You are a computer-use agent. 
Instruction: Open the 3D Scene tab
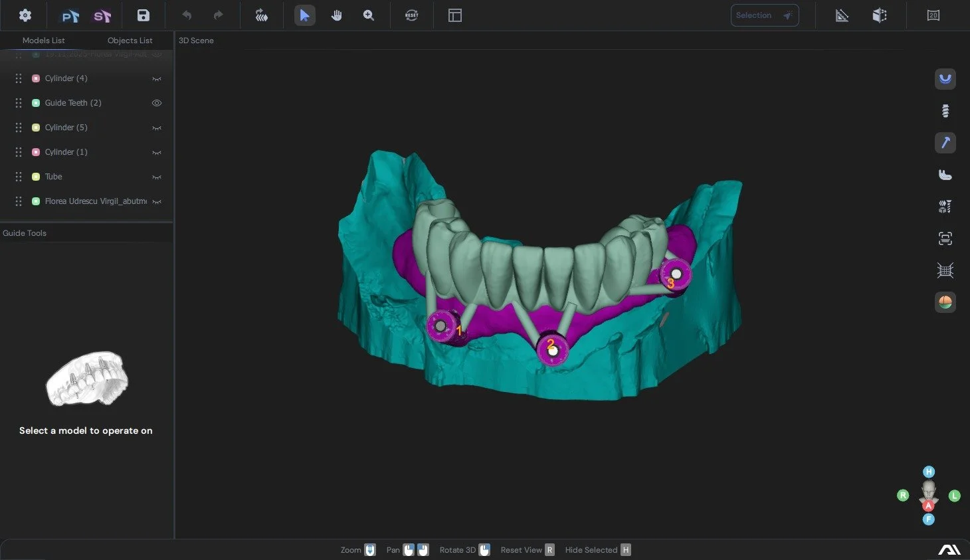[195, 40]
